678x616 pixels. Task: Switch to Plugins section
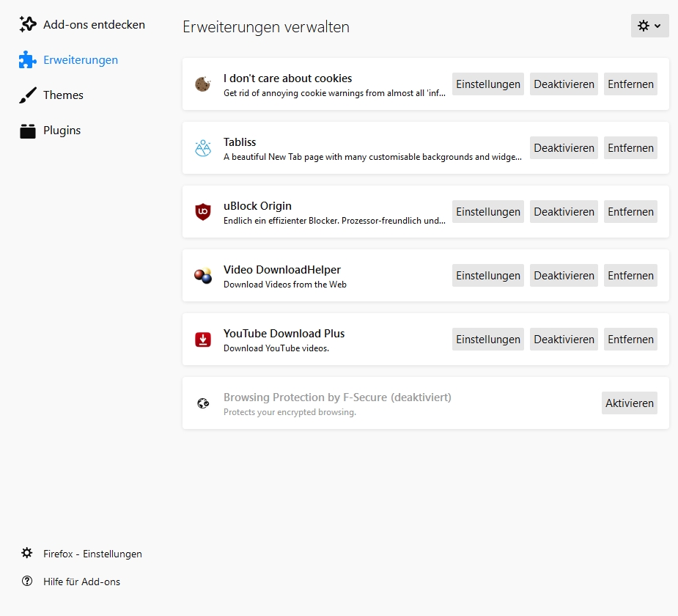coord(62,131)
